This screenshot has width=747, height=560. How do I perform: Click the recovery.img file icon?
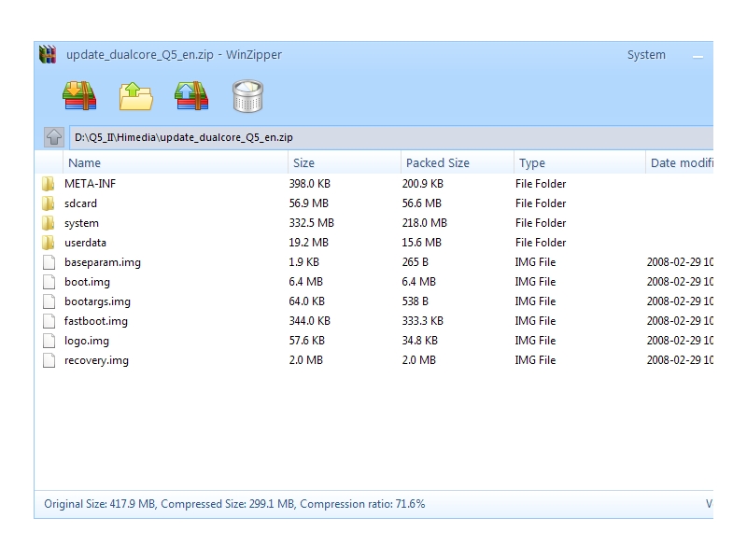(x=49, y=360)
